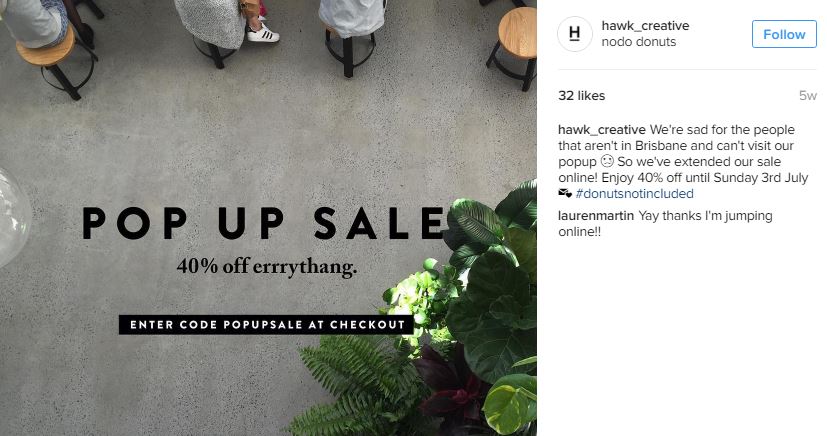Click the "40% off errrythang." text
The image size is (827, 436).
[x=266, y=267]
